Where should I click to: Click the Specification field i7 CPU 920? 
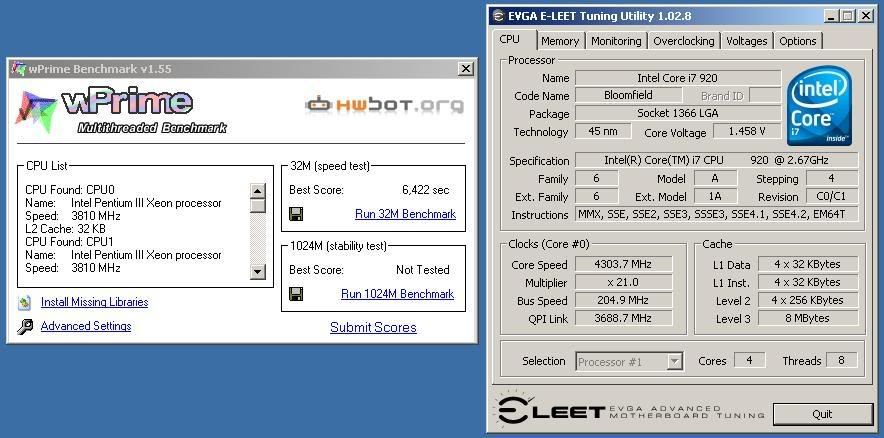717,160
